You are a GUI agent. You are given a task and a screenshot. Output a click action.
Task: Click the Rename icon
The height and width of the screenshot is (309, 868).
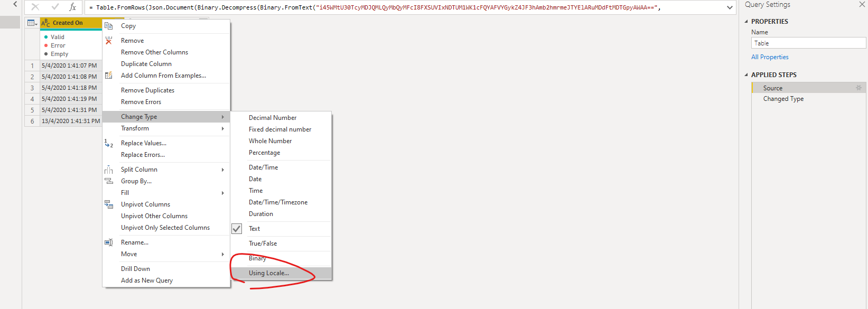point(108,242)
